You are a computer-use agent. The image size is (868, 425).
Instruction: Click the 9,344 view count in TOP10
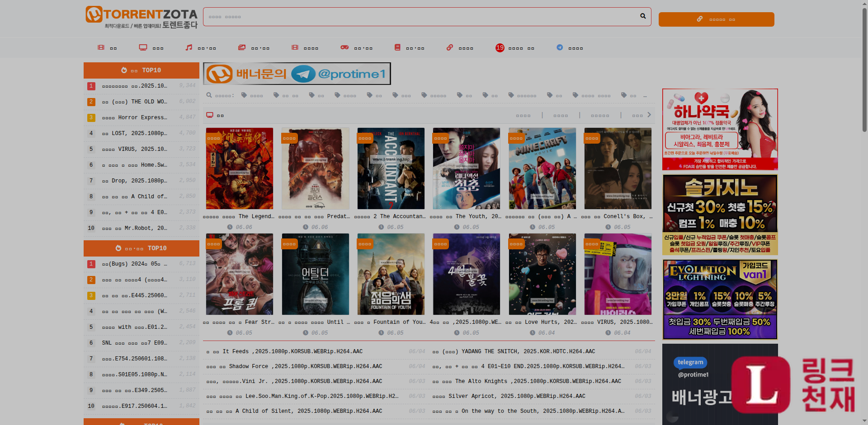[x=187, y=85]
